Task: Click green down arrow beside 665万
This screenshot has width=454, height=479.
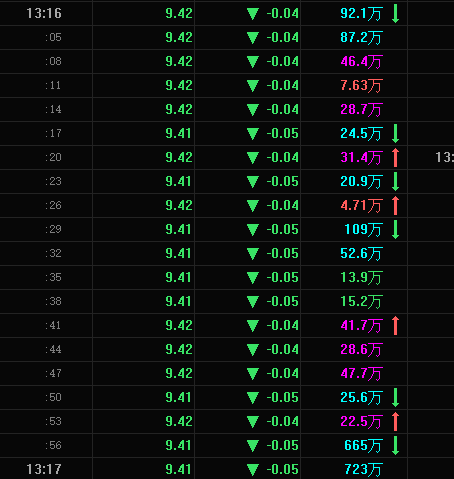Action: pyautogui.click(x=396, y=445)
